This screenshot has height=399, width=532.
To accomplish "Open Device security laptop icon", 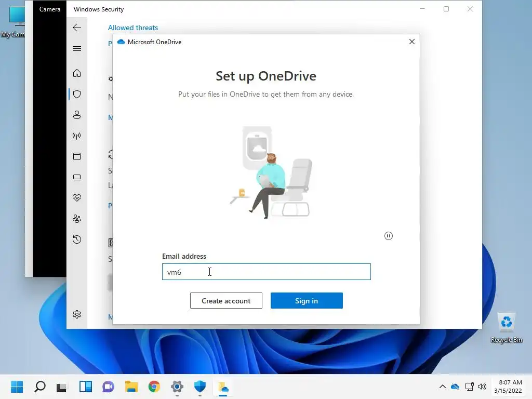I will (77, 177).
